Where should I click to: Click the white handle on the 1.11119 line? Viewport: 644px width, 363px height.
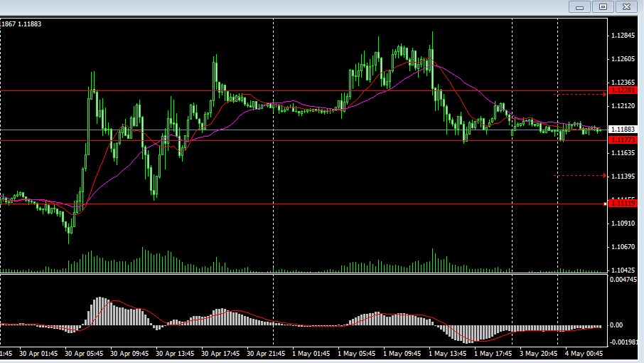pyautogui.click(x=606, y=204)
